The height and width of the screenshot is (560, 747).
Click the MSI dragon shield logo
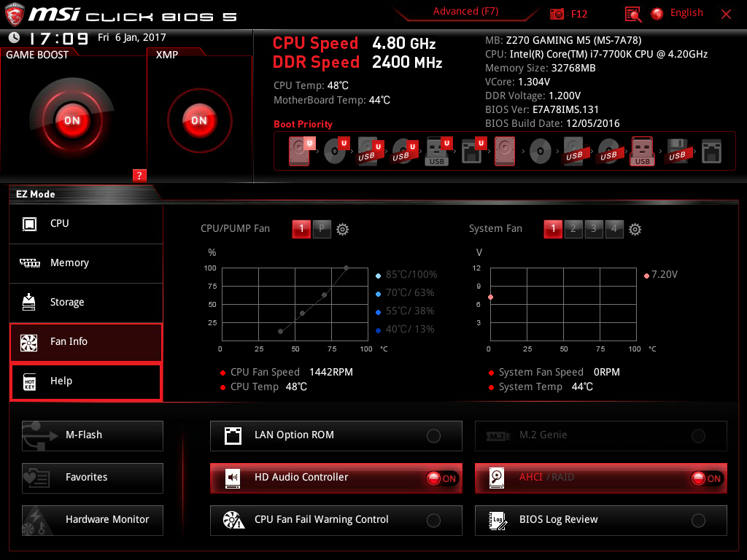pos(15,15)
